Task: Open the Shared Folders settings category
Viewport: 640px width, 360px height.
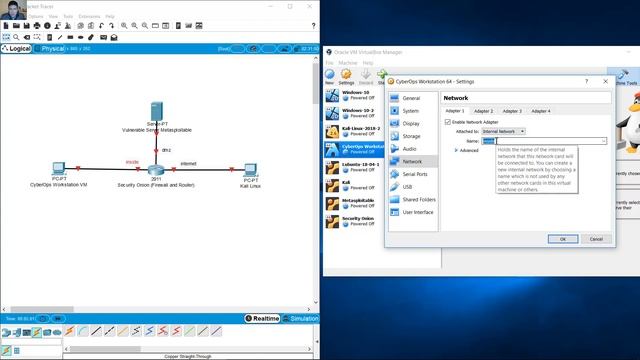Action: coord(413,200)
